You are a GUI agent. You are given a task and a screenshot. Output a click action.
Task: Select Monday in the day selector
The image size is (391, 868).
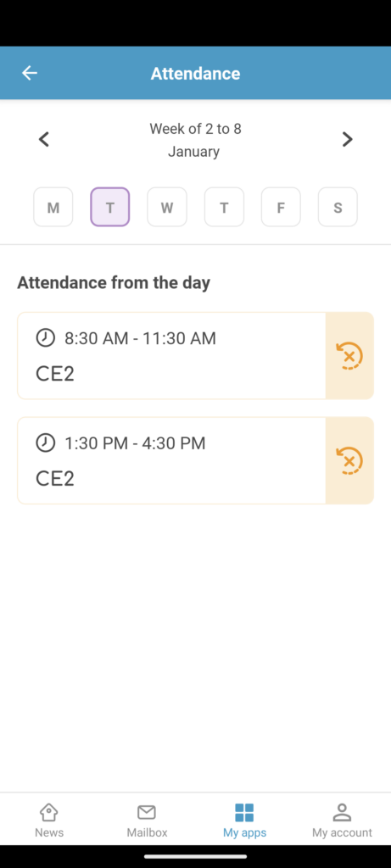pyautogui.click(x=53, y=207)
